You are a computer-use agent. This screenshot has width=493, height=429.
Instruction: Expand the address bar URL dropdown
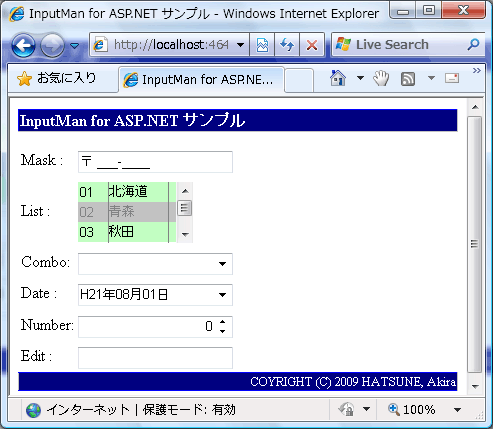(240, 45)
